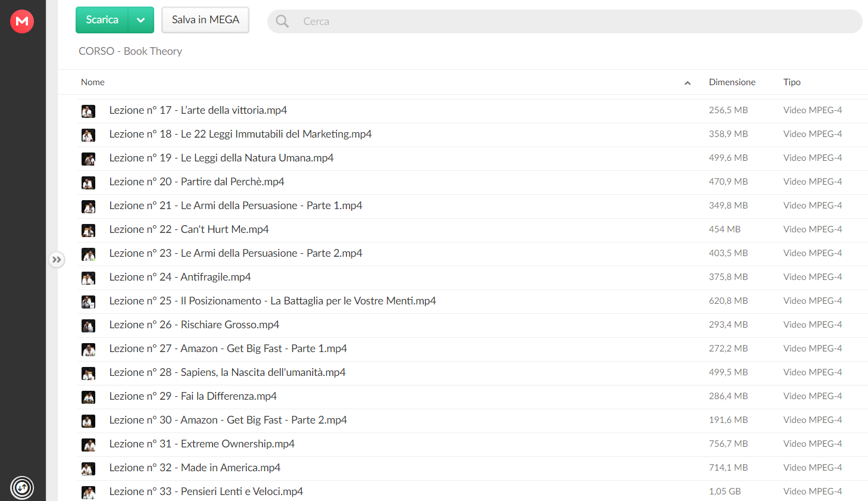The width and height of the screenshot is (868, 501).
Task: Click the CORSO - Book Theory breadcrumb
Action: [x=130, y=51]
